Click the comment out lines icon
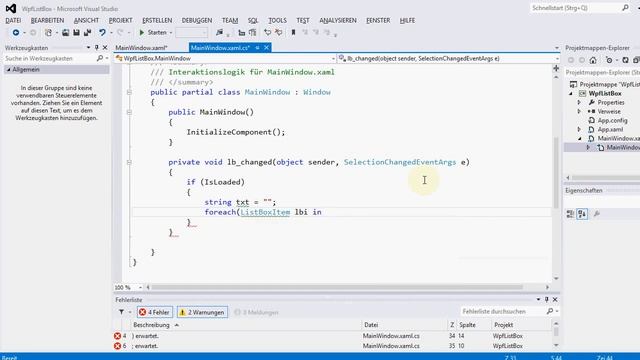 268,32
